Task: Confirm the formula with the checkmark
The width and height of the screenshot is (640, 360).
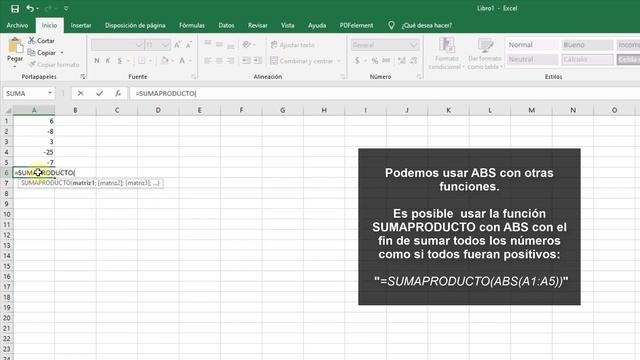Action: coord(100,93)
